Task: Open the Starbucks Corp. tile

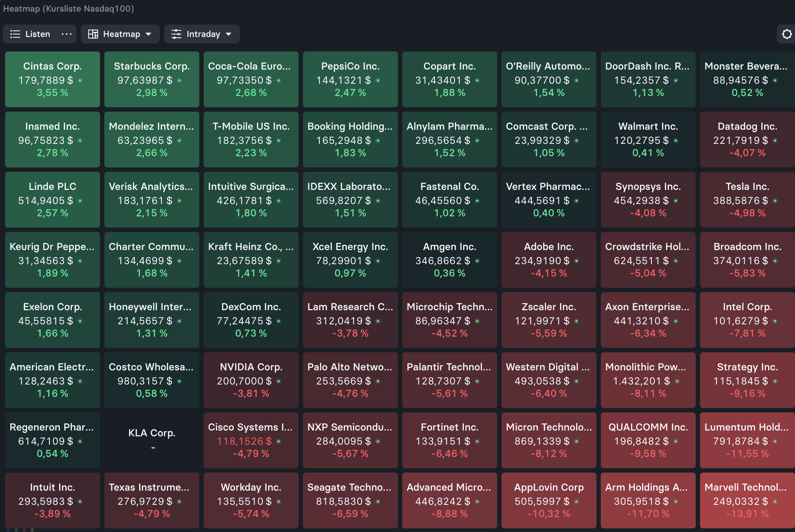Action: pyautogui.click(x=152, y=79)
